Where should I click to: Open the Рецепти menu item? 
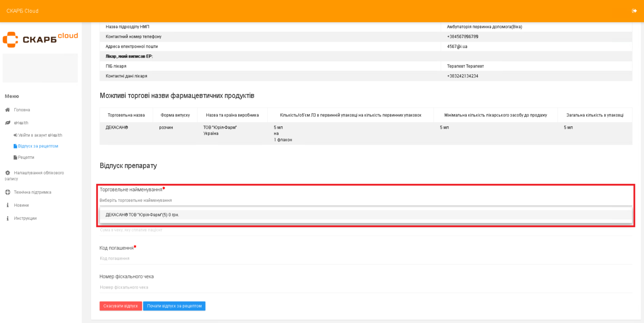point(26,157)
